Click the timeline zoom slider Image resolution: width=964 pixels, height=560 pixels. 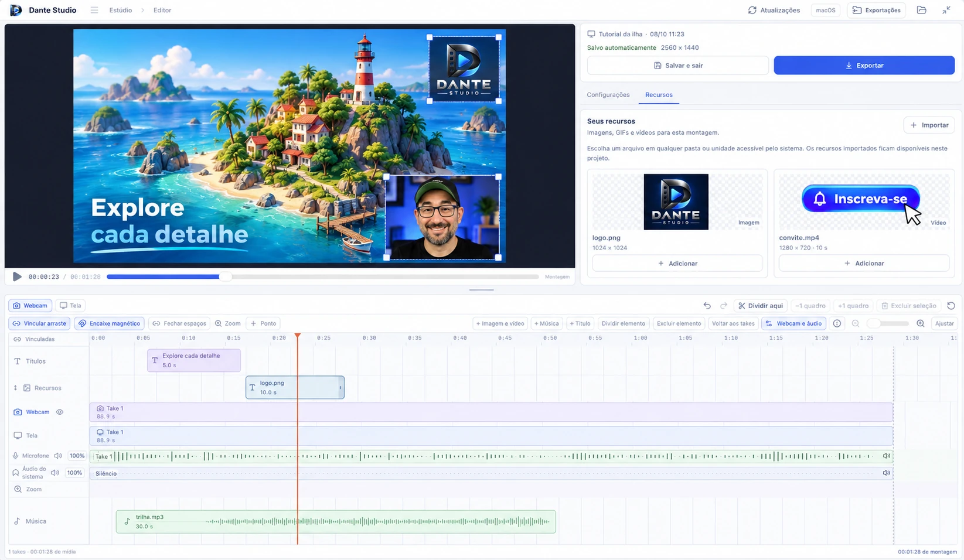[x=888, y=323]
